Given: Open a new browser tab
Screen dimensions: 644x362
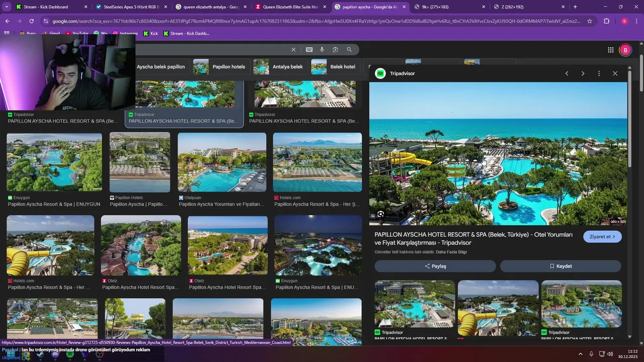Looking at the screenshot, I should pyautogui.click(x=575, y=7).
